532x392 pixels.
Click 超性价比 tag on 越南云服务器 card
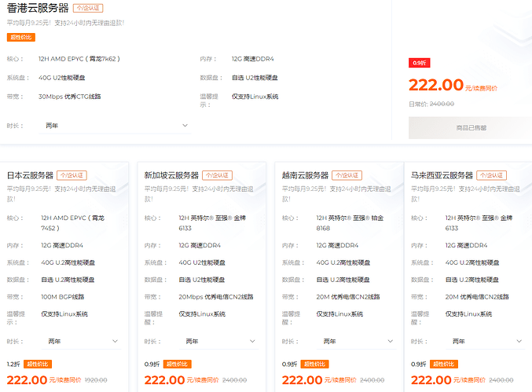[315, 365]
